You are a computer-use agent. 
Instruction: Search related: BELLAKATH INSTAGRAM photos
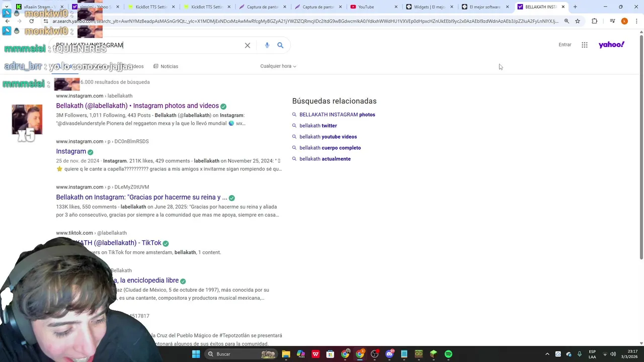click(337, 115)
